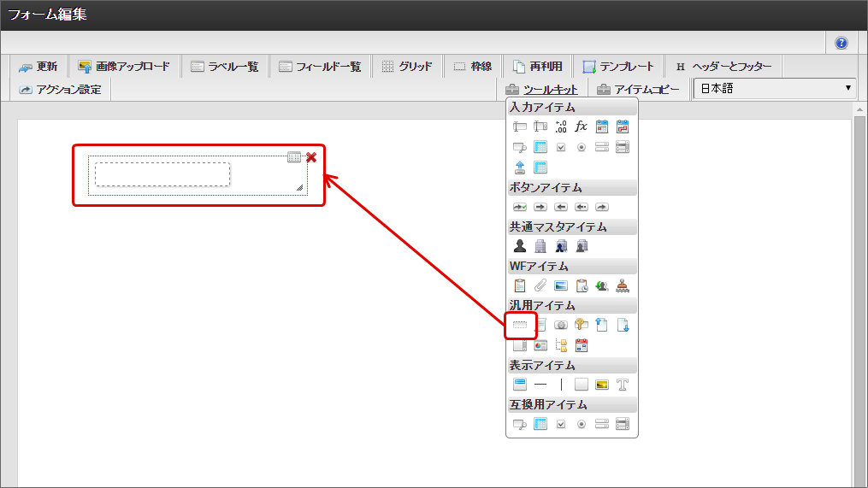Toggle the ツールキット toolkit panel
This screenshot has width=868, height=488.
tap(541, 90)
